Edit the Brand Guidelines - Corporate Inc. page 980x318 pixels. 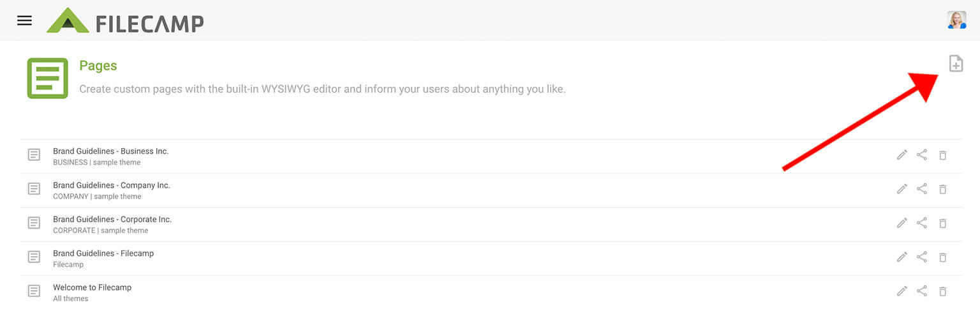[902, 223]
